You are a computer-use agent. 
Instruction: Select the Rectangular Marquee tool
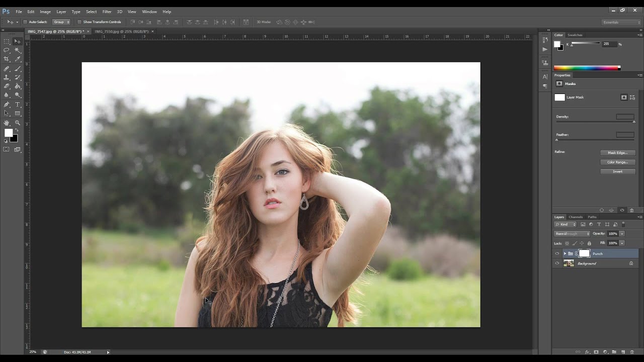click(x=7, y=41)
